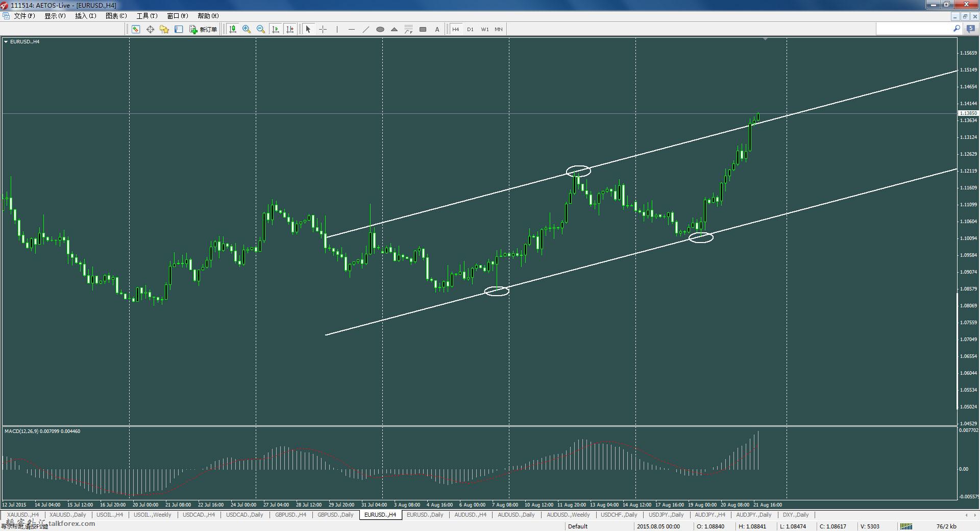Select the text label tool
Screen dimensions: 980x531
(437, 29)
